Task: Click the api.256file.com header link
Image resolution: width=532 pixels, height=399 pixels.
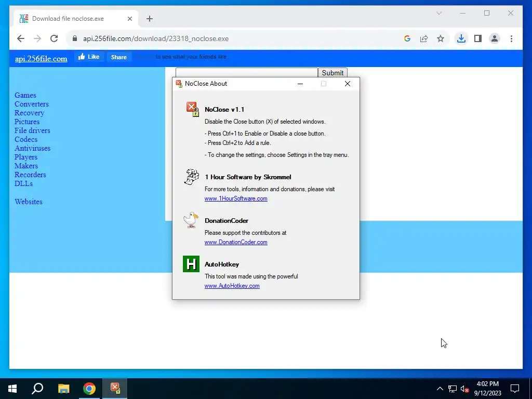Action: 41,58
